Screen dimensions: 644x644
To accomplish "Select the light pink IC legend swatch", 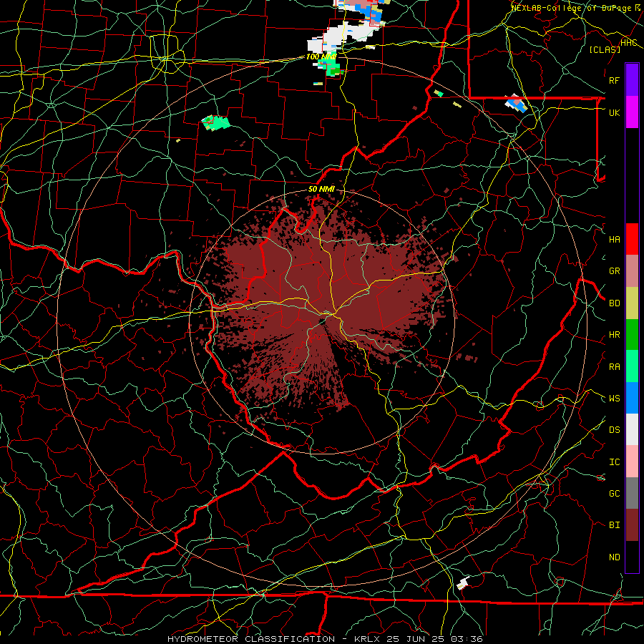I will [x=632, y=462].
